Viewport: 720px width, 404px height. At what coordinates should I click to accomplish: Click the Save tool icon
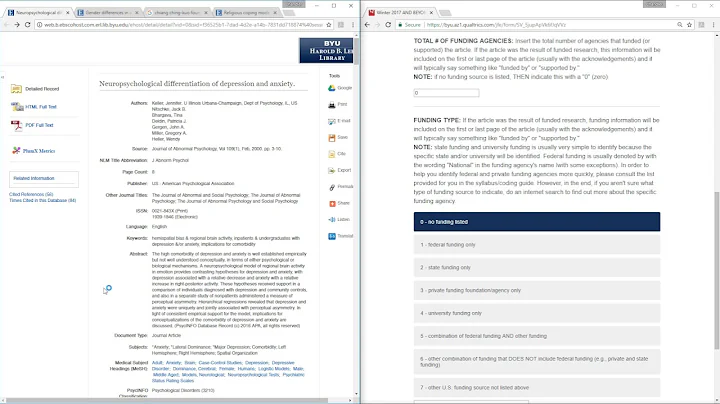pyautogui.click(x=332, y=138)
